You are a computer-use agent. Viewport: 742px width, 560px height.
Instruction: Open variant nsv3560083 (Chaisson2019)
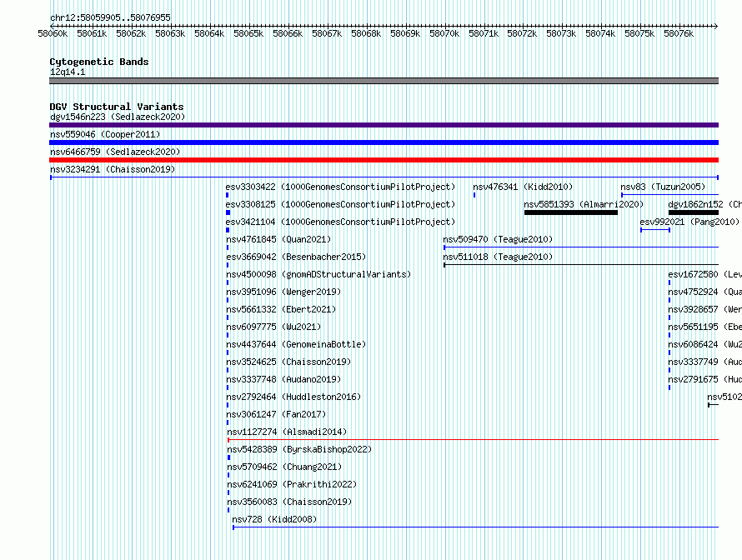click(x=289, y=502)
